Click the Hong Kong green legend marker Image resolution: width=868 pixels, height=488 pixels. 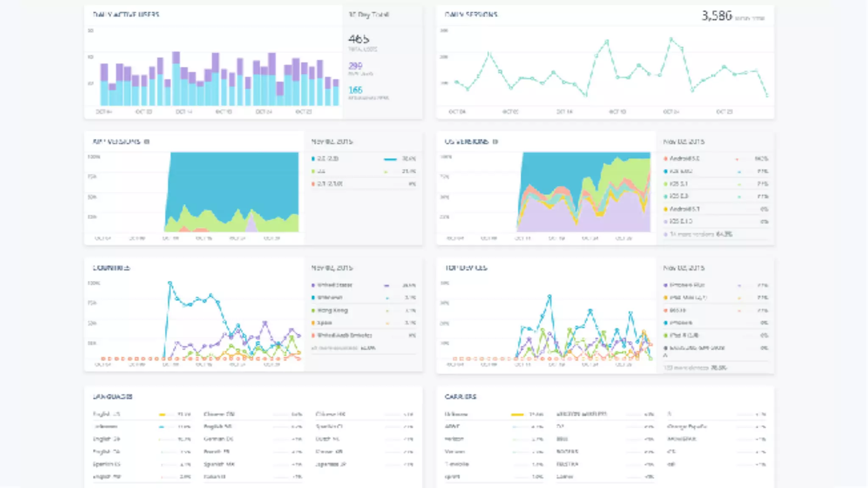click(313, 311)
